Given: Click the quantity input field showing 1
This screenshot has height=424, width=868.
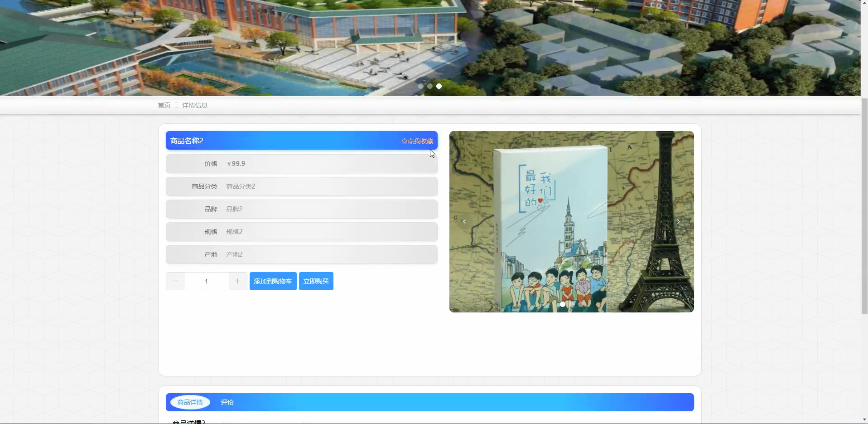Looking at the screenshot, I should point(206,281).
